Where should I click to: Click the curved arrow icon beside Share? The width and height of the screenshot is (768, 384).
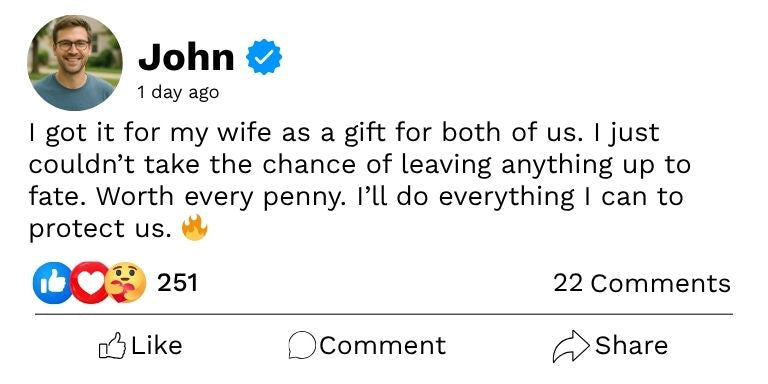[x=571, y=346]
